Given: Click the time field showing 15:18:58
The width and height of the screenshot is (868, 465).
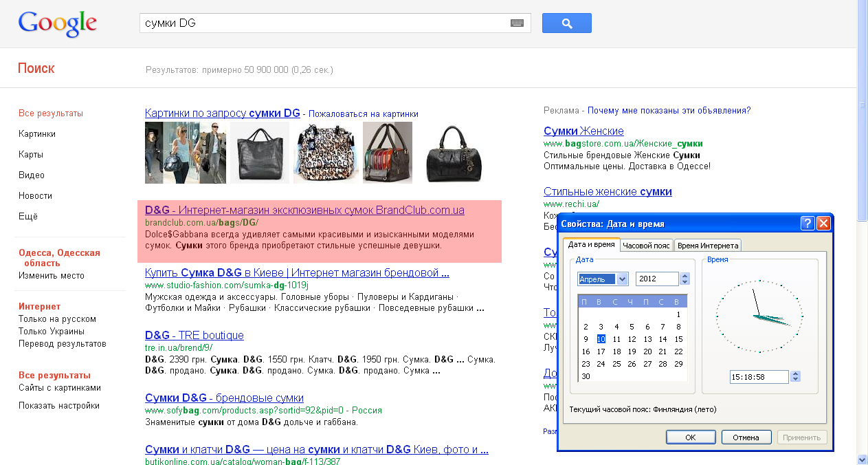Looking at the screenshot, I should (760, 377).
